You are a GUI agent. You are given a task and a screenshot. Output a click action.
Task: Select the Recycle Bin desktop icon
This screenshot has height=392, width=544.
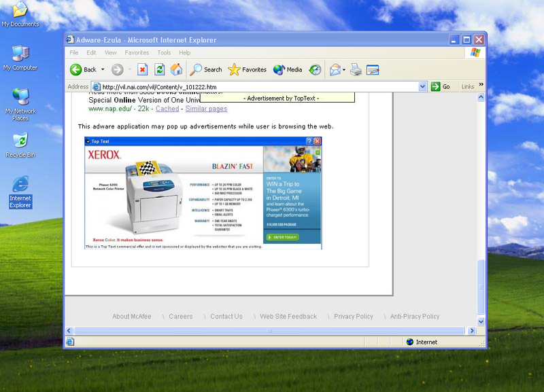(20, 145)
